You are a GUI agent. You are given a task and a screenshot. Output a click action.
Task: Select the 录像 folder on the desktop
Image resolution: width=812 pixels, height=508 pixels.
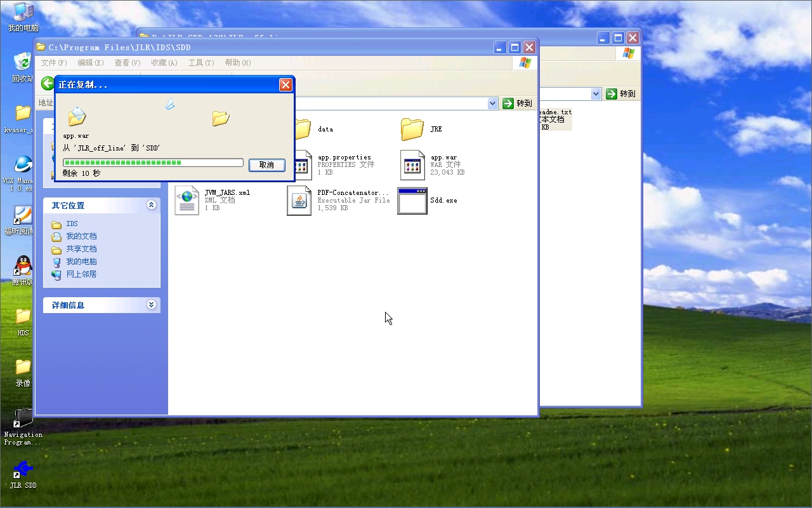click(x=23, y=372)
